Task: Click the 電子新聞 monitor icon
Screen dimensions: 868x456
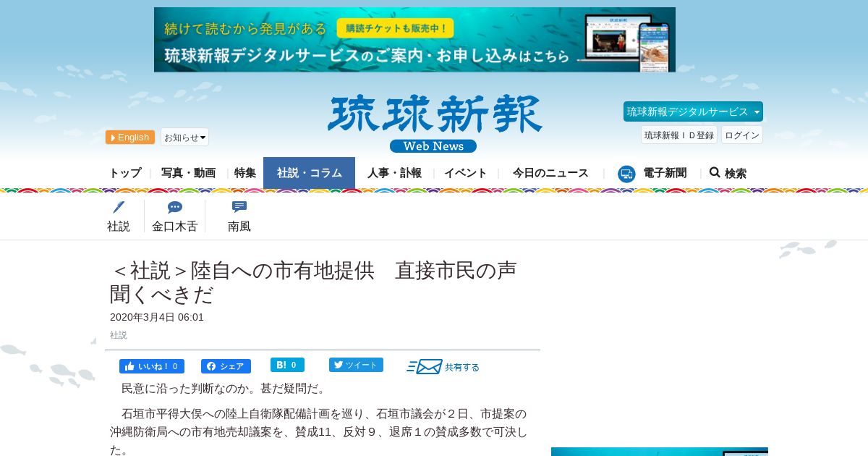Action: (626, 174)
